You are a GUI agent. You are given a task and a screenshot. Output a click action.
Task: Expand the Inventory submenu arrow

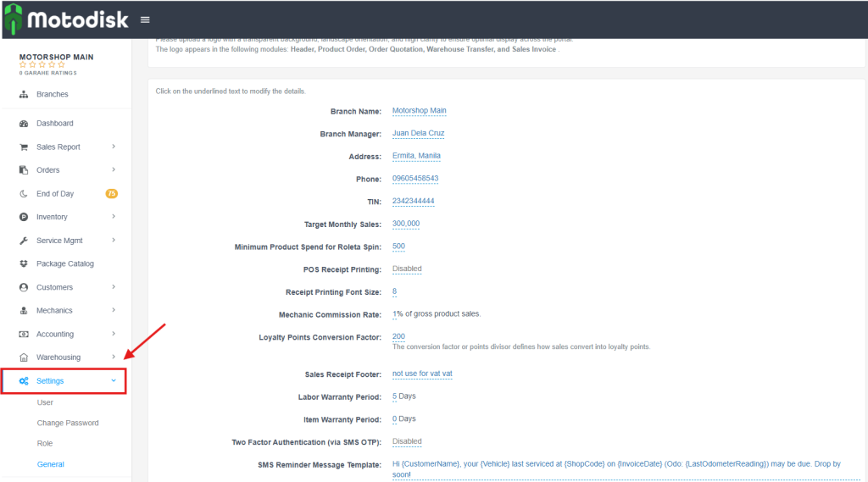pyautogui.click(x=114, y=217)
